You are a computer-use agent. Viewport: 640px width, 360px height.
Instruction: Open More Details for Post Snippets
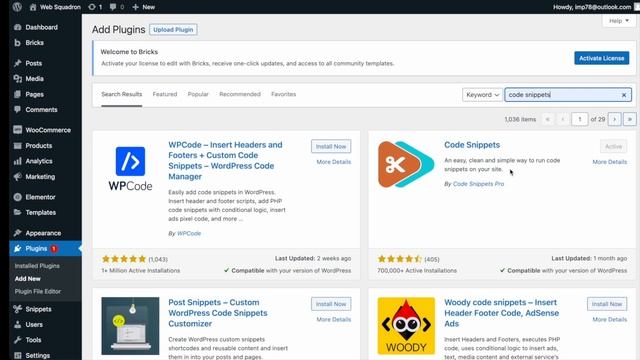[334, 320]
